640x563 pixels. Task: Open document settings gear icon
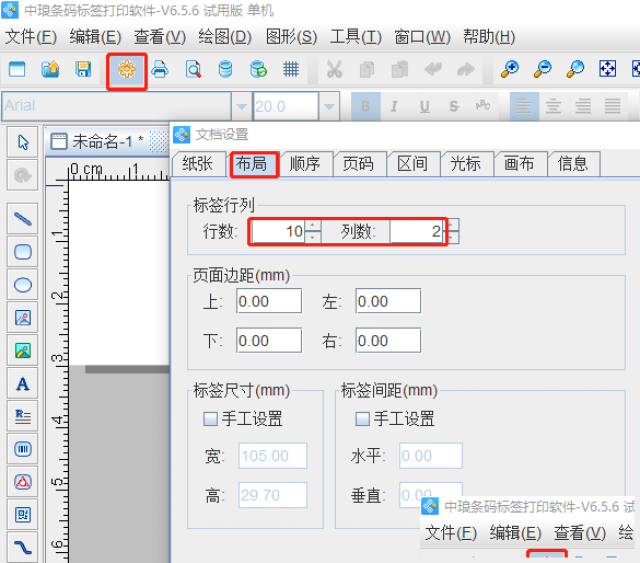coord(127,69)
